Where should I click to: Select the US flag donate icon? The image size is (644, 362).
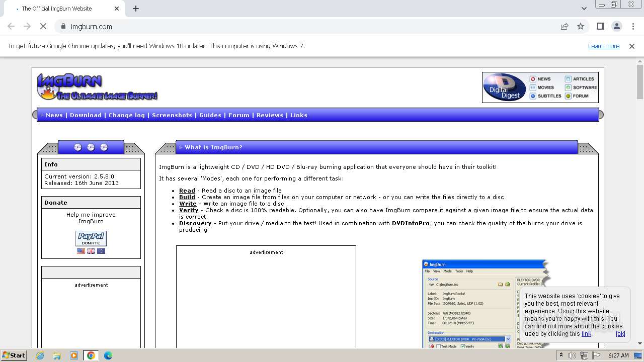tap(81, 251)
